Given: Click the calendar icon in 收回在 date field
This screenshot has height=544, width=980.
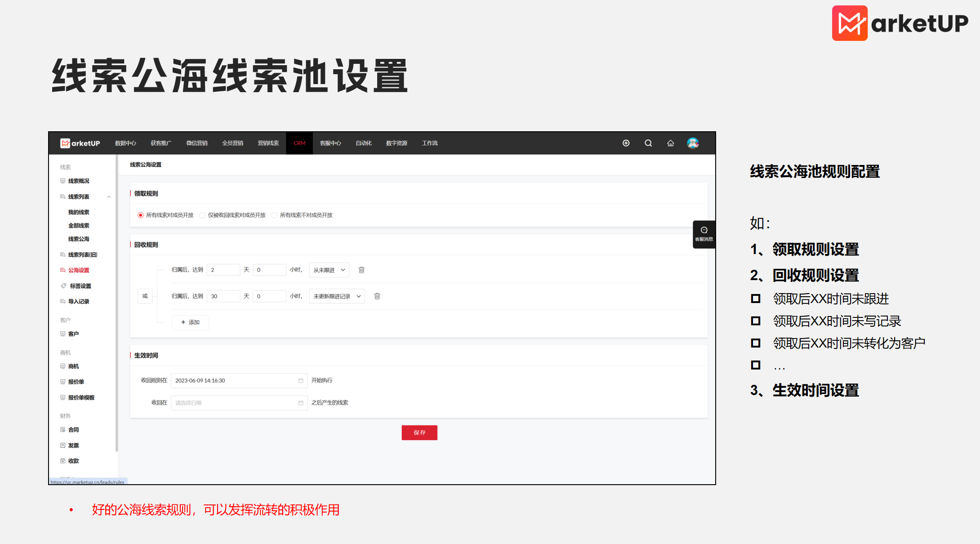Looking at the screenshot, I should [301, 403].
